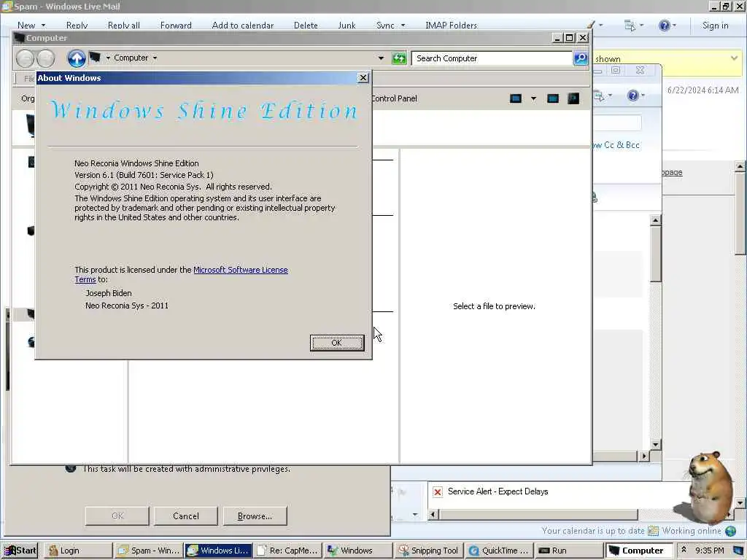This screenshot has width=747, height=560.
Task: Click the 9:35 PM taskbar clock
Action: pyautogui.click(x=709, y=551)
